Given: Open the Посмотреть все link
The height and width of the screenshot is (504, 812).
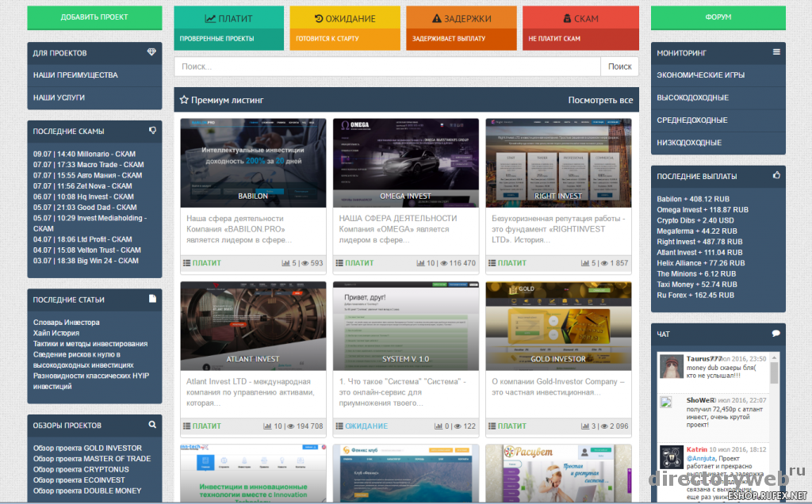Looking at the screenshot, I should pyautogui.click(x=600, y=100).
